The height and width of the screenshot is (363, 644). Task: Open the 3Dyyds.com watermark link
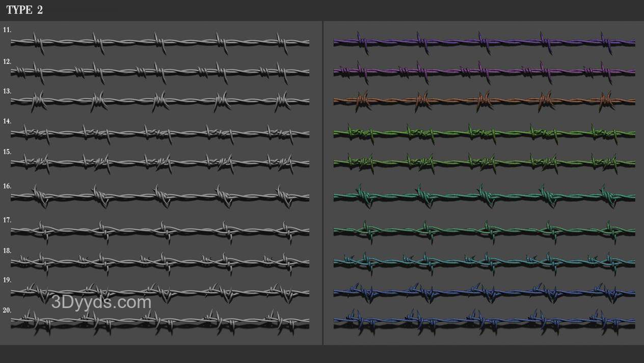point(101,302)
